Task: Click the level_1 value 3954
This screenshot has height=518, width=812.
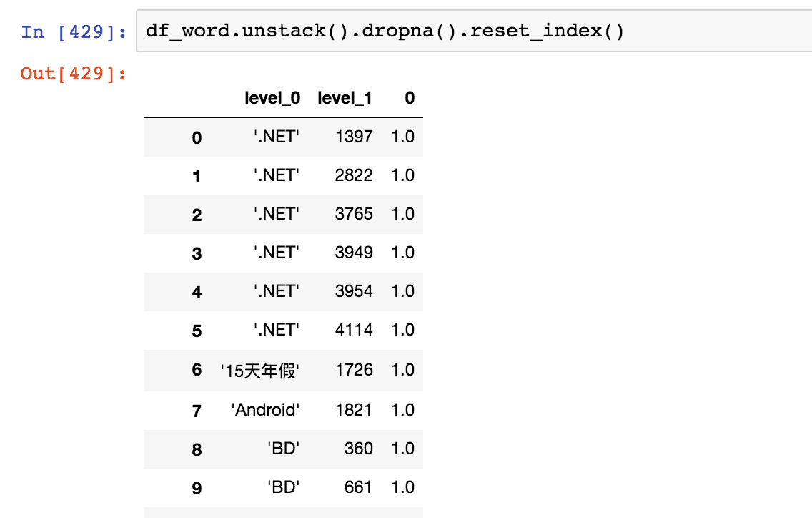Action: tap(354, 291)
